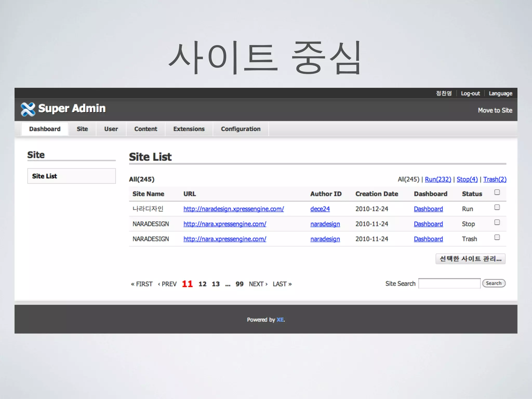Image resolution: width=532 pixels, height=399 pixels.
Task: Click into the Site Search text field
Action: coord(449,283)
